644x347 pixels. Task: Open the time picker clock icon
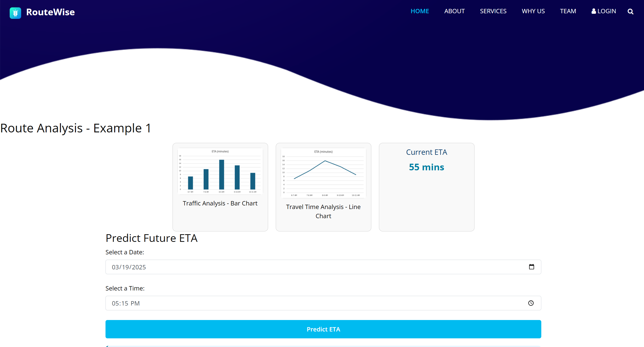pos(531,303)
